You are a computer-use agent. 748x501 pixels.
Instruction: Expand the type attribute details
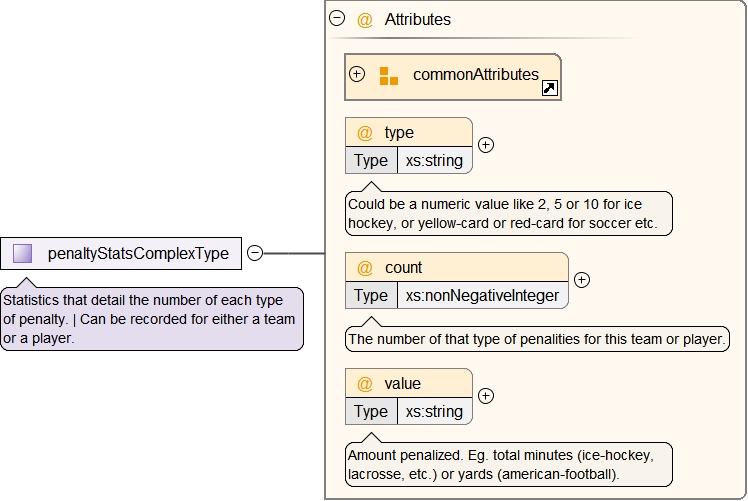tap(486, 144)
